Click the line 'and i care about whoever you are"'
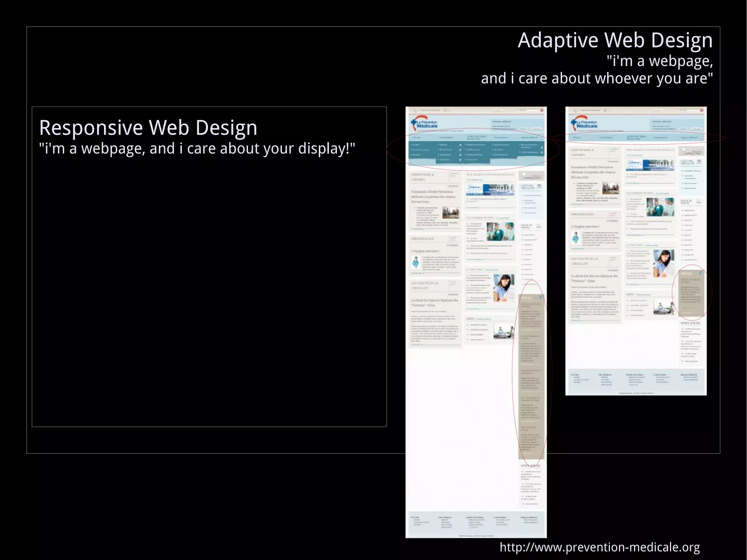Screen dimensions: 747x560 (x=597, y=78)
